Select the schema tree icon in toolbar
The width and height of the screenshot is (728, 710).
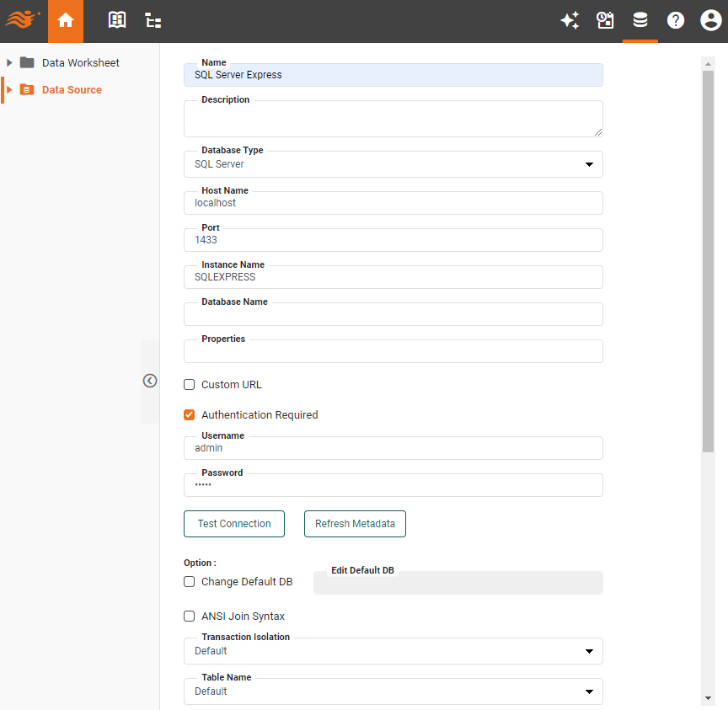153,20
